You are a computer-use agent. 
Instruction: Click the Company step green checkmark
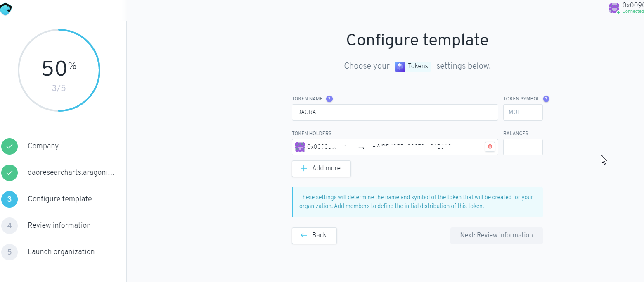click(x=9, y=146)
